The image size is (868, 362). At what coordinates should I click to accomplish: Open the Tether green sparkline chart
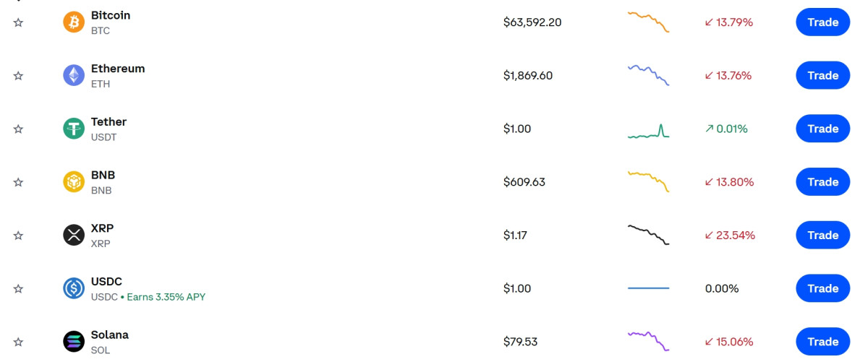pyautogui.click(x=648, y=132)
